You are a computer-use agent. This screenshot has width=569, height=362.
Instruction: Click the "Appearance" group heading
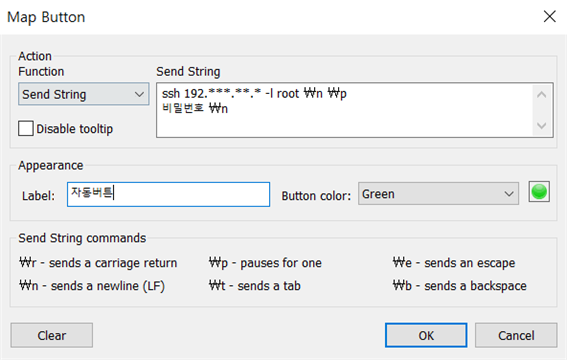coord(51,165)
